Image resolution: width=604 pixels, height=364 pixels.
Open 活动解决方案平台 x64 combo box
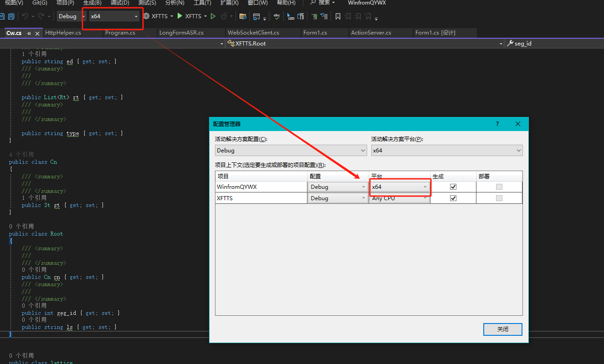447,150
